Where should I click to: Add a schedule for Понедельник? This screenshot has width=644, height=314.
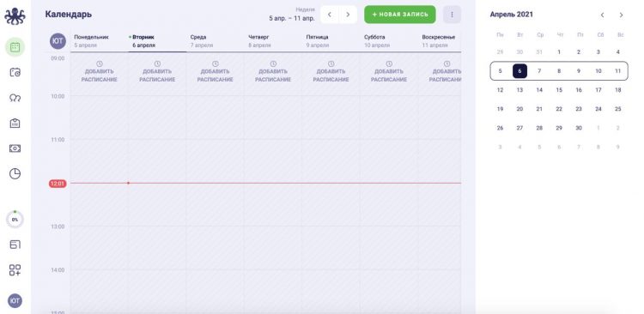click(x=99, y=72)
